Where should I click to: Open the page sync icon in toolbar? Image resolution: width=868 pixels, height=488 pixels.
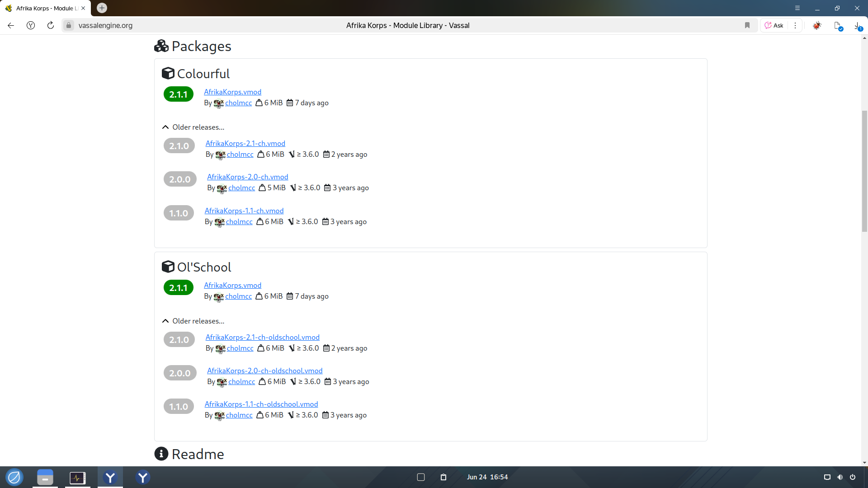pos(838,26)
